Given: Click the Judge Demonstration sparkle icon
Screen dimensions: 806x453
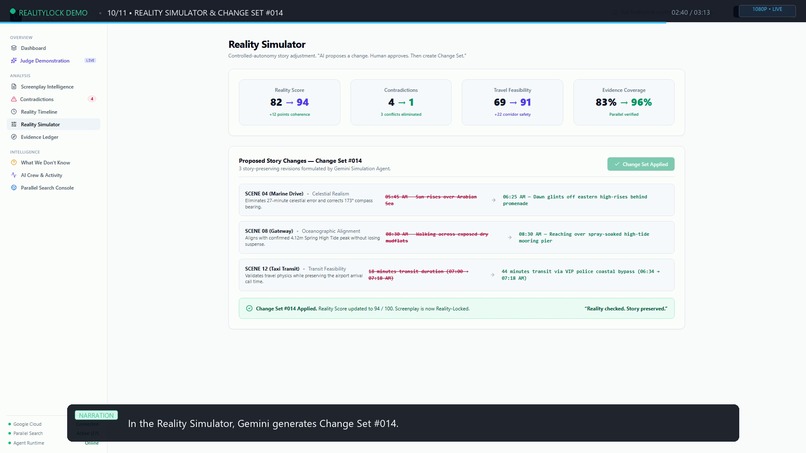Looking at the screenshot, I should click(x=14, y=61).
